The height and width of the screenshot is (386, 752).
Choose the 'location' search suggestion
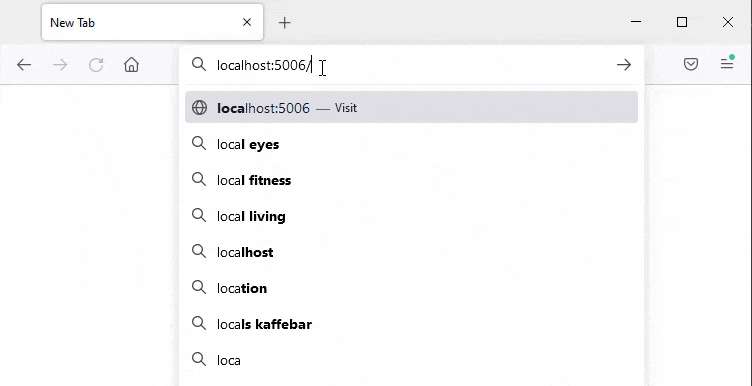tap(411, 288)
